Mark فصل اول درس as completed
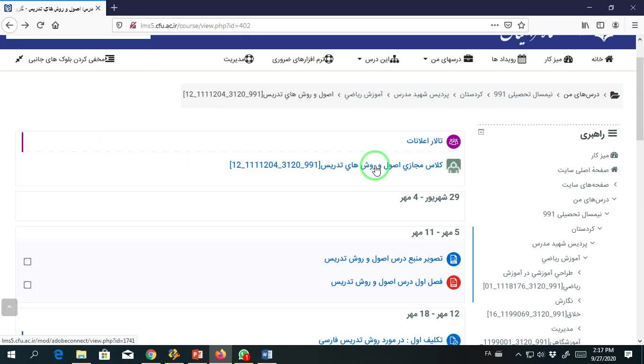Viewport: 644px width, 364px height. 27,285
